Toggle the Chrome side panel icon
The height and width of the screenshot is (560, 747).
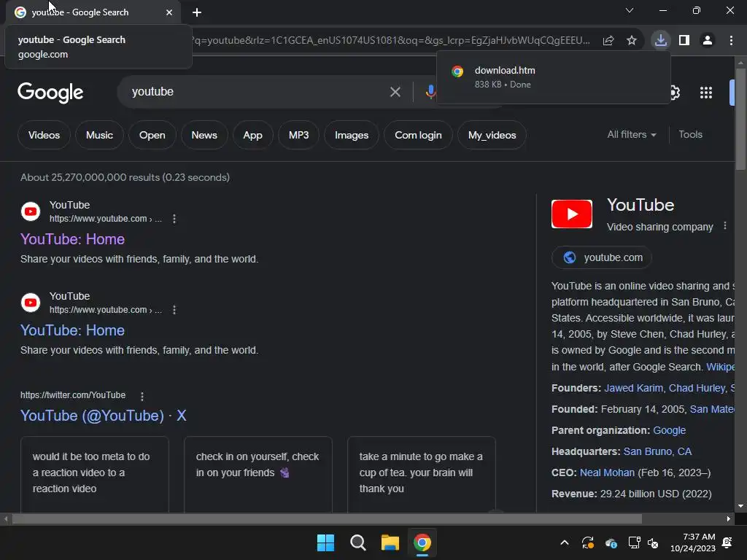684,41
